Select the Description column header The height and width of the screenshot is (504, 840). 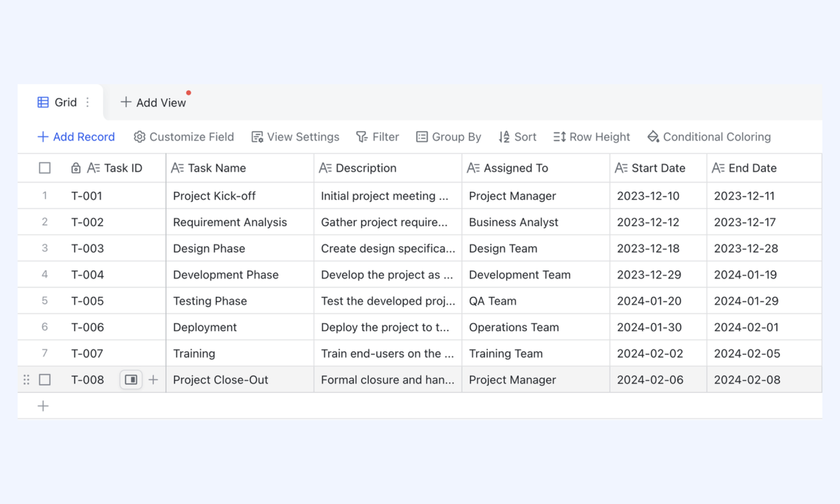coord(388,168)
